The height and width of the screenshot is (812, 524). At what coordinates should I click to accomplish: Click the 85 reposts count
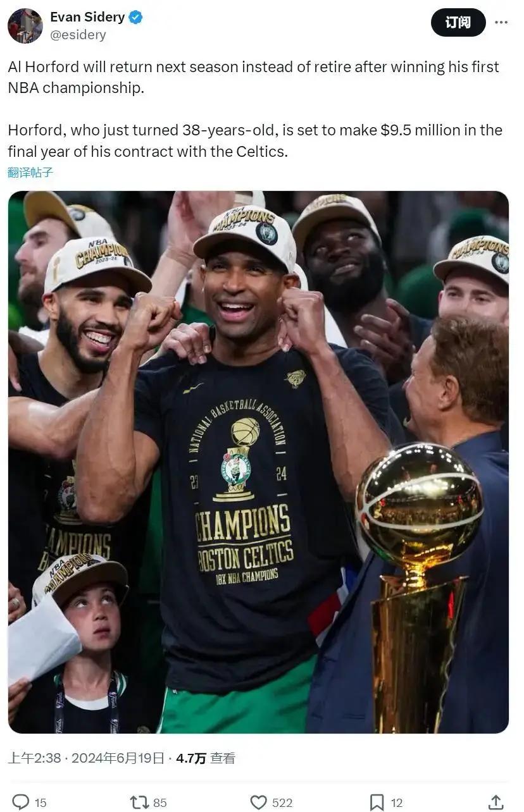(160, 803)
